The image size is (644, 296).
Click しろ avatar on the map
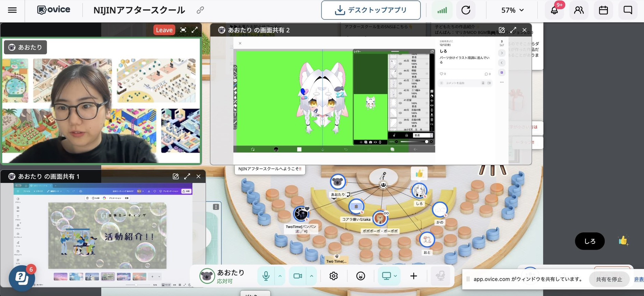419,191
